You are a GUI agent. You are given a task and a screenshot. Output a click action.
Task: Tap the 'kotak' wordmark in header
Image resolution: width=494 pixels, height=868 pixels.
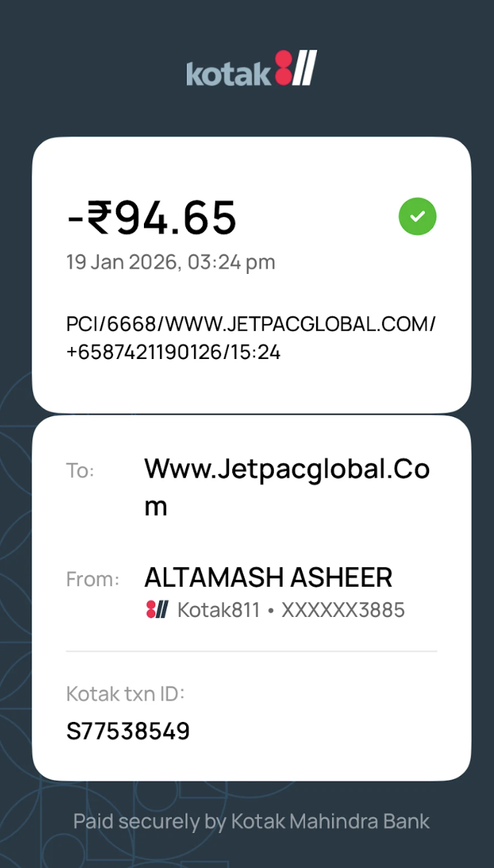229,72
